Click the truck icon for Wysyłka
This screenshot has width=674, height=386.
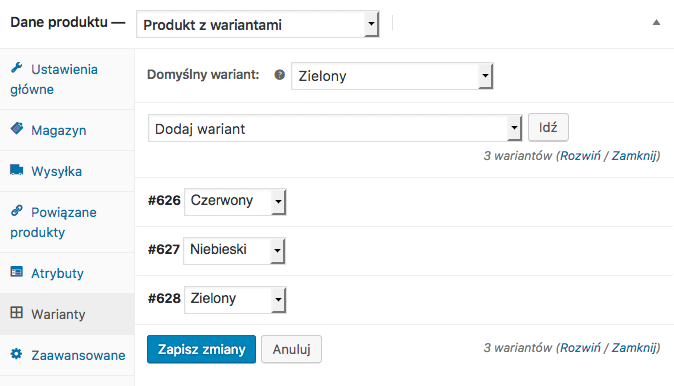tap(17, 170)
